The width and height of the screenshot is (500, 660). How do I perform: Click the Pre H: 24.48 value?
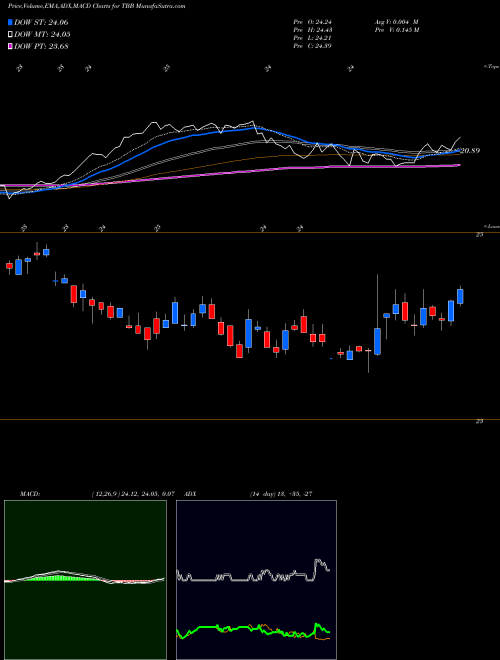(315, 30)
